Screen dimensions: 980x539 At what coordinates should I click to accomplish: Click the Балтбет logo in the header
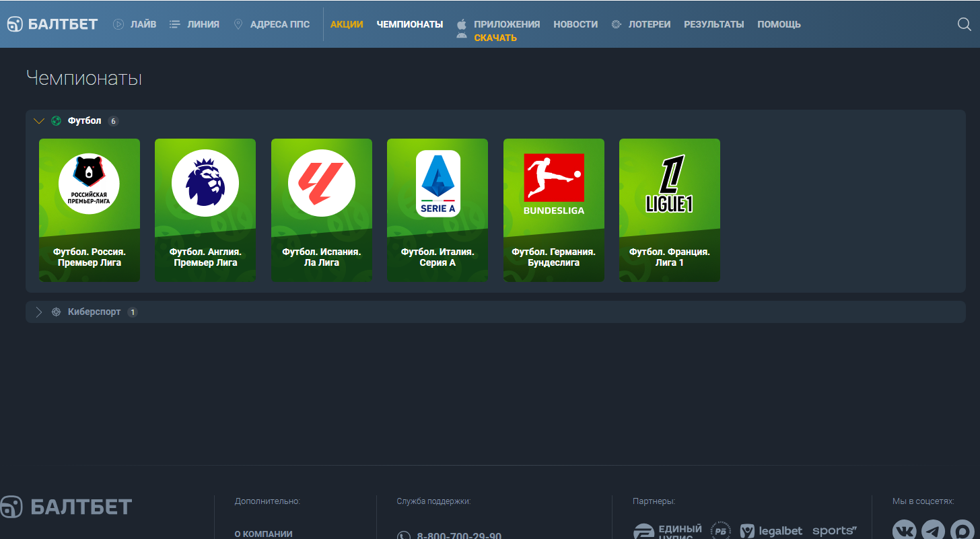[53, 24]
